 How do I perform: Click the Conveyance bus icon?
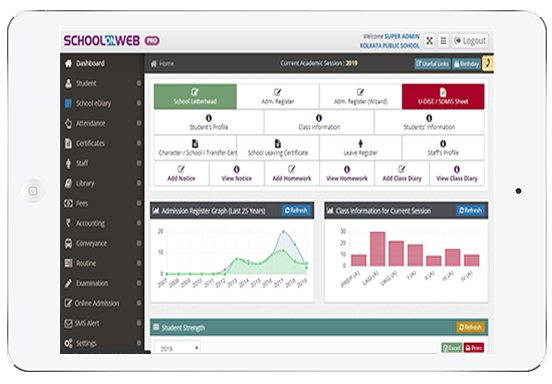coord(68,243)
